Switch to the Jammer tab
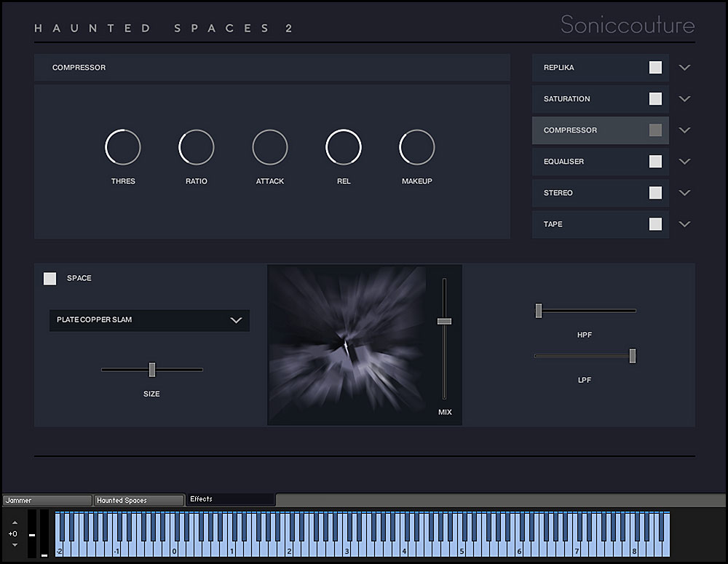 47,501
